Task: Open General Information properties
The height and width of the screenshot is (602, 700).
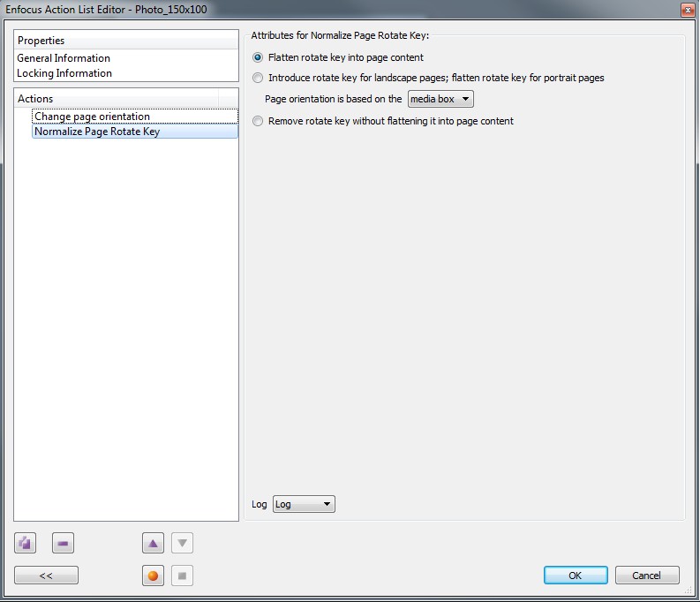Action: (64, 58)
